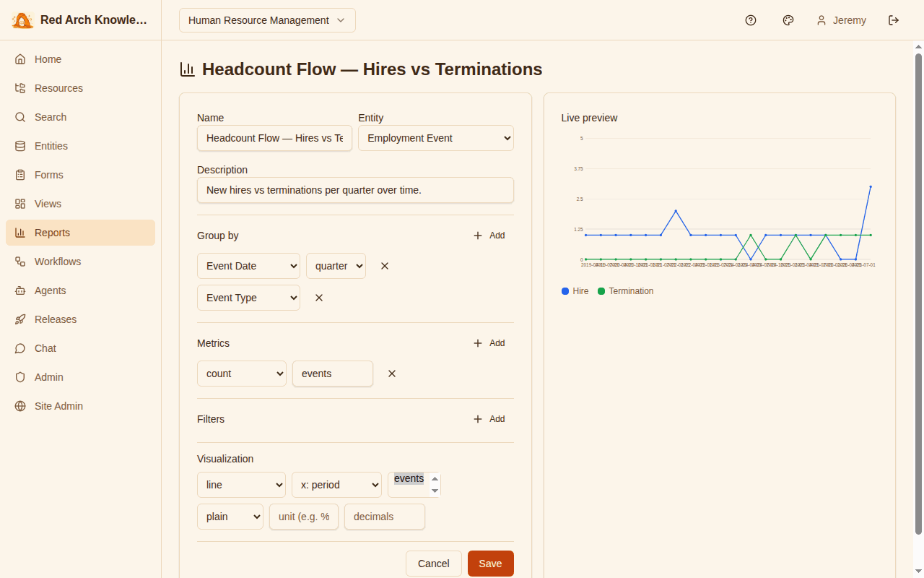Remove the Event Type group-by row
924x578 pixels.
(319, 298)
